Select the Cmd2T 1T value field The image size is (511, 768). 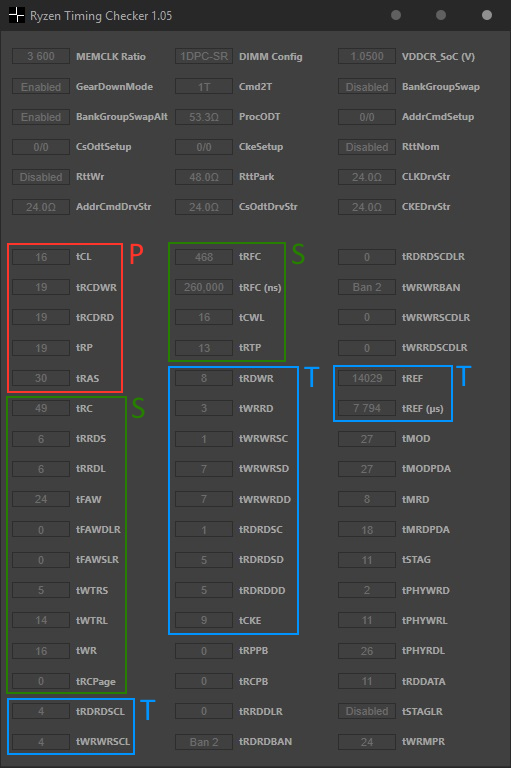[204, 87]
